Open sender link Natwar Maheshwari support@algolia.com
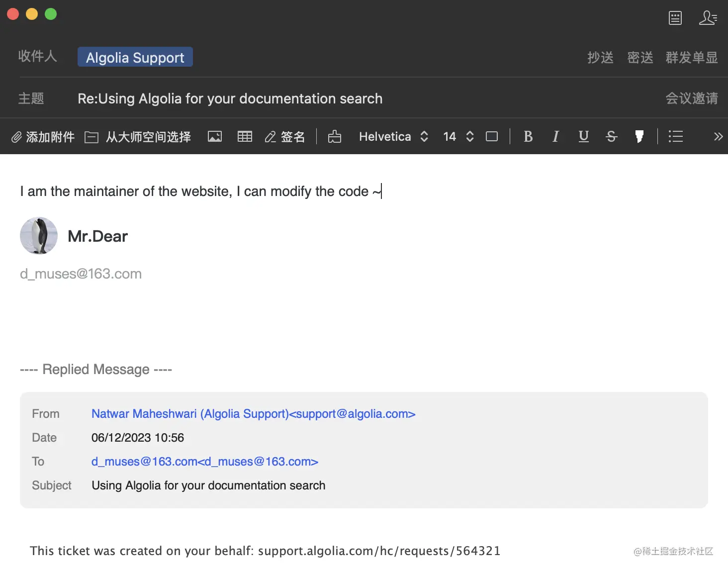Screen dimensions: 728x571 point(253,414)
